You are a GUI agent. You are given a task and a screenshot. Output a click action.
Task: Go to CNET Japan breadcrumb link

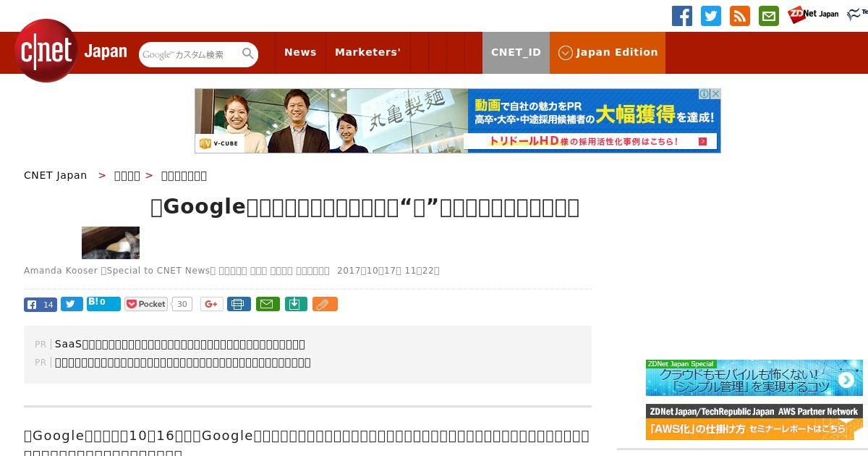[56, 175]
